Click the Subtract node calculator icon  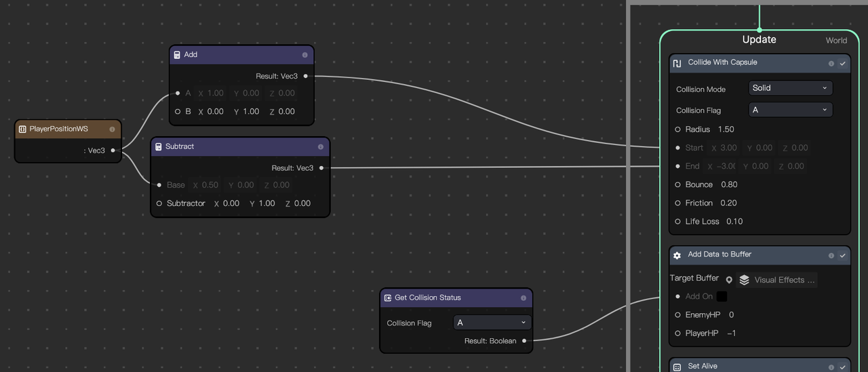click(159, 146)
